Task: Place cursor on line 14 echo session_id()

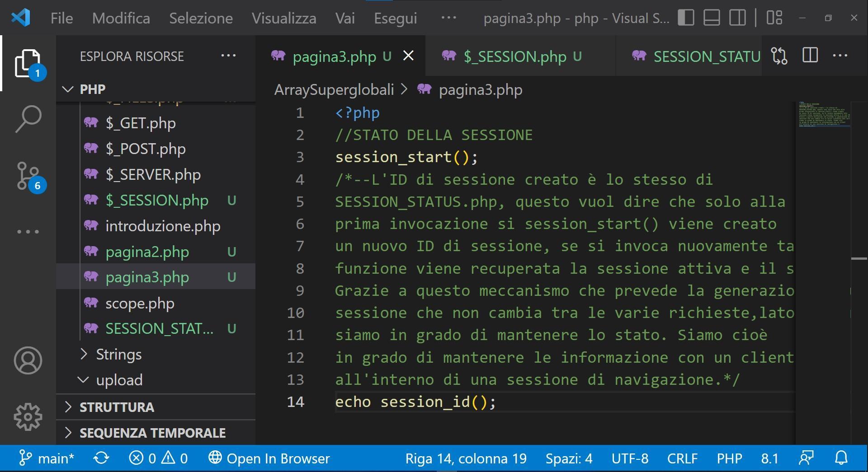Action: (415, 402)
